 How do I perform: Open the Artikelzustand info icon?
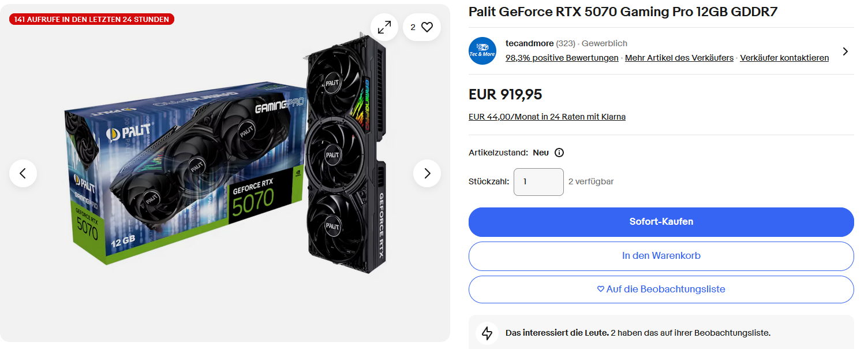(x=559, y=153)
